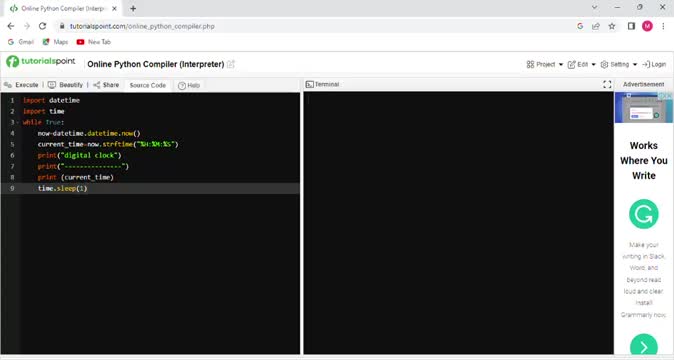The height and width of the screenshot is (360, 674).
Task: Click the Chrome profile avatar
Action: click(x=647, y=26)
